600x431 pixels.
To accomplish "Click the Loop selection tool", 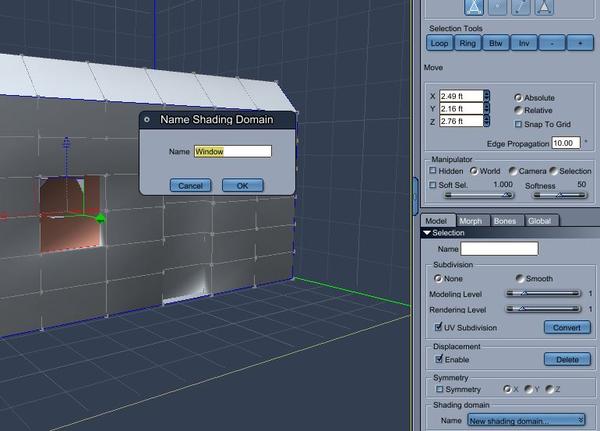I will coord(439,43).
